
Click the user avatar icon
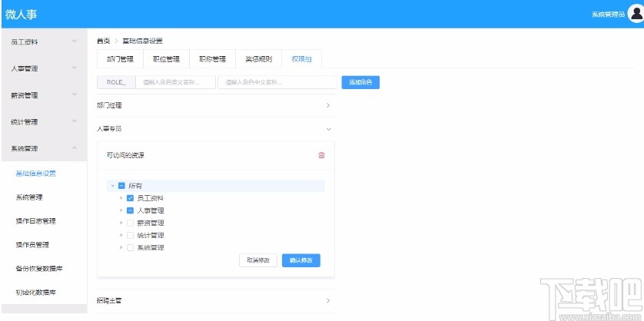[x=635, y=14]
